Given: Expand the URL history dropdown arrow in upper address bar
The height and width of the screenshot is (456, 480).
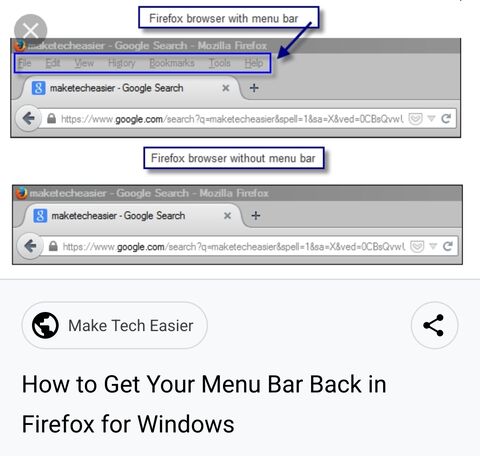Looking at the screenshot, I should (431, 118).
